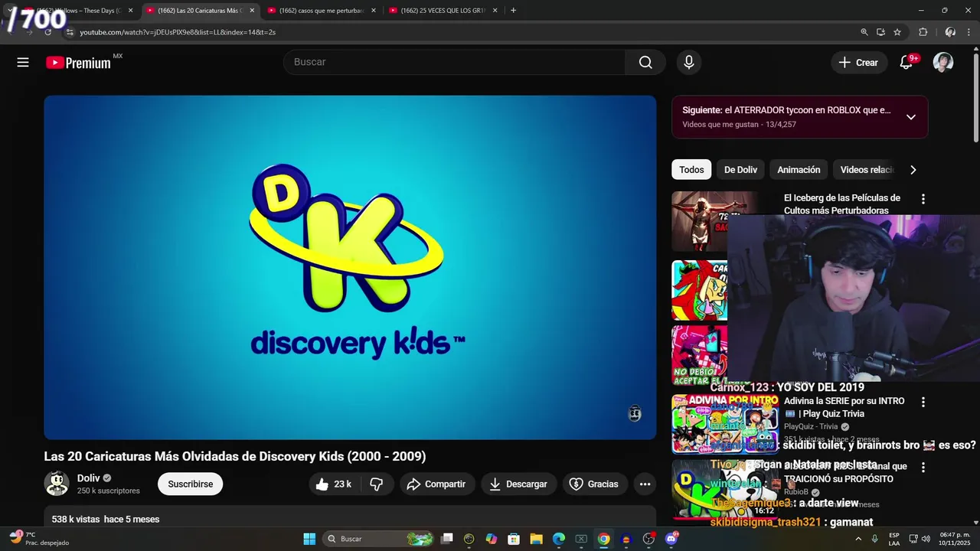Click the Descargar button
This screenshot has height=551, width=980.
click(518, 484)
